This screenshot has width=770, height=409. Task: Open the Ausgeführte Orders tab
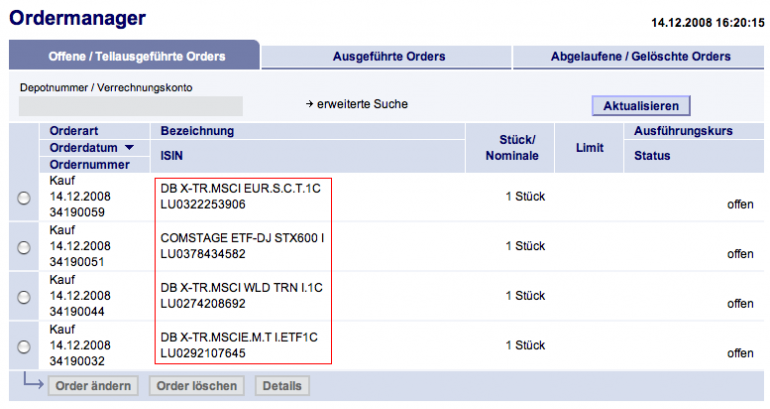[388, 56]
